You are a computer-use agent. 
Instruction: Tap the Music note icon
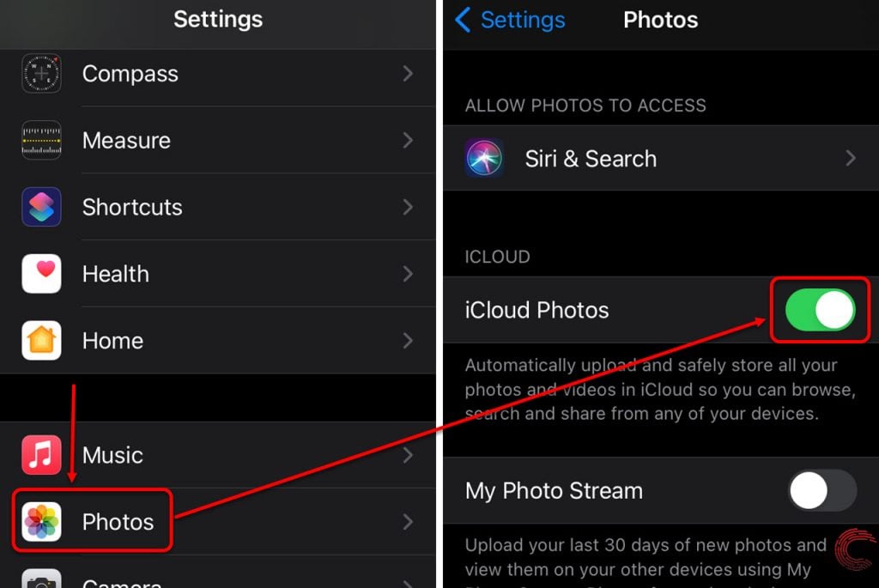pyautogui.click(x=41, y=455)
